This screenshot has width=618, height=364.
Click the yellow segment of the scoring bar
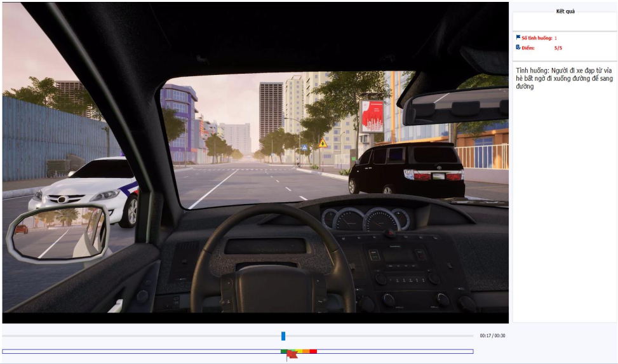pyautogui.click(x=299, y=351)
